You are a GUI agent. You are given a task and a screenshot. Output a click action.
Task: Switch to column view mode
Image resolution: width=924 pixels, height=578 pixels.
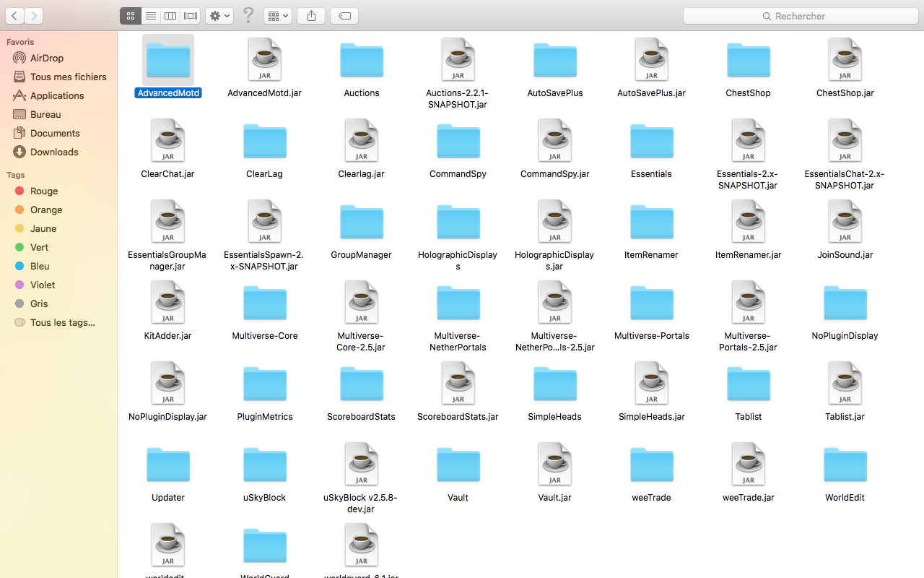coord(170,16)
